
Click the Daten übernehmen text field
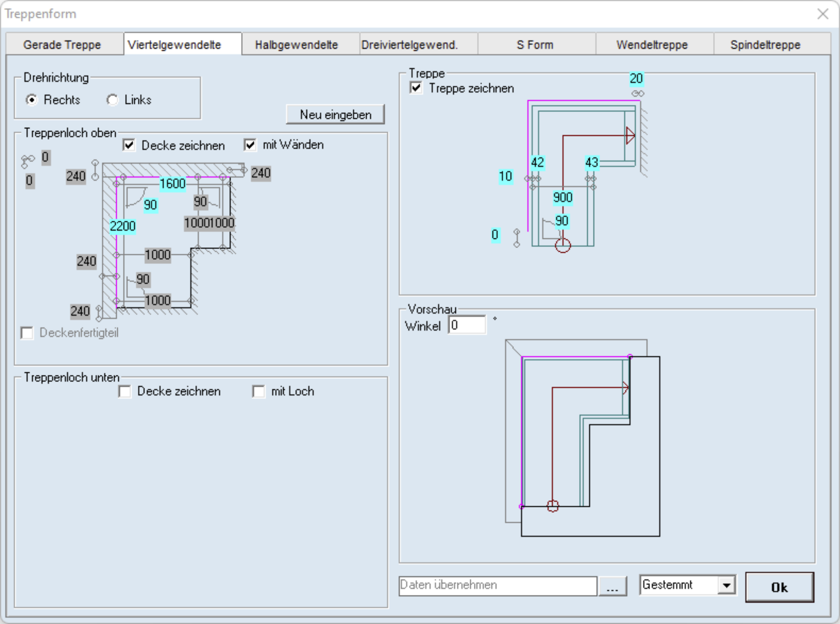[498, 586]
